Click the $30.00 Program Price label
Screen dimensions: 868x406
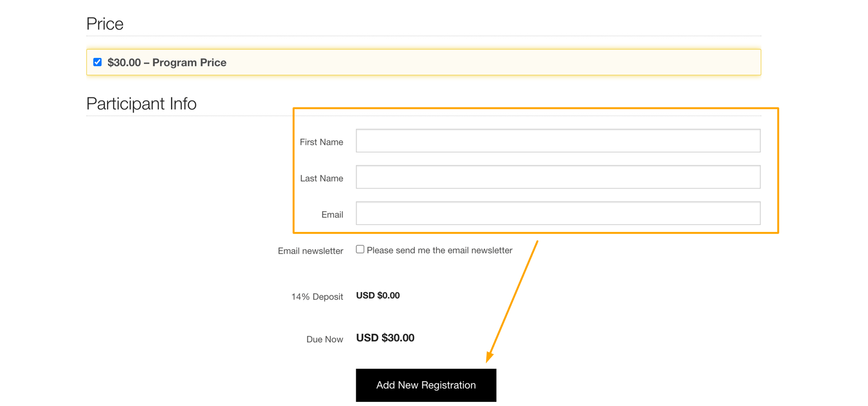167,63
